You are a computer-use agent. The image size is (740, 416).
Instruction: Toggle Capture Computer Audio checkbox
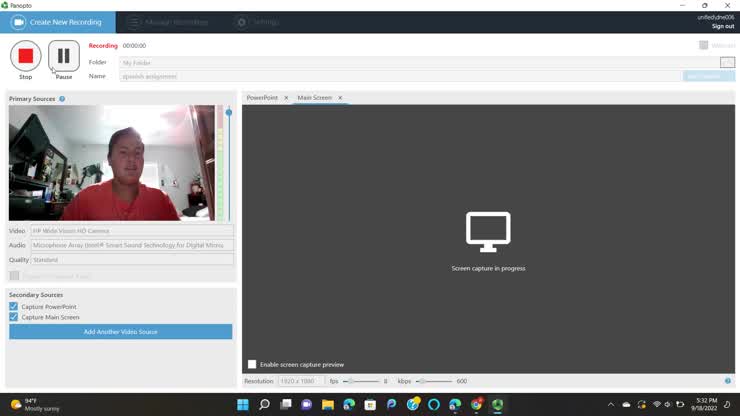(x=14, y=275)
